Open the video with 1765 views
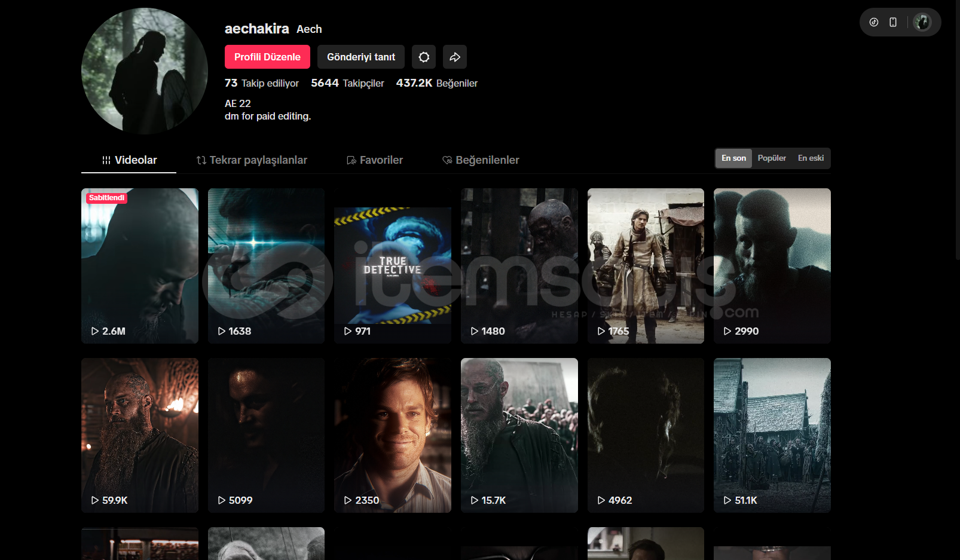960x560 pixels. coord(646,266)
